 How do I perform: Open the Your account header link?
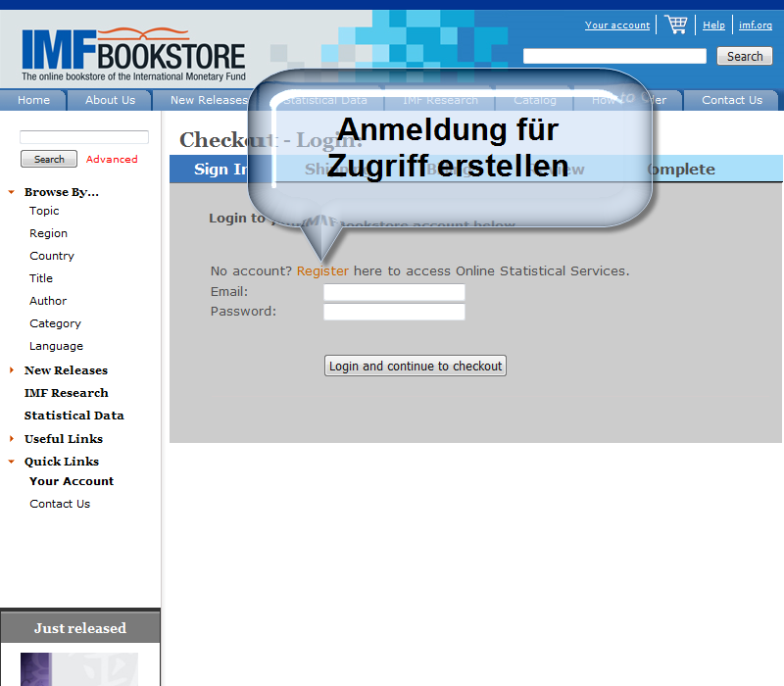[617, 25]
